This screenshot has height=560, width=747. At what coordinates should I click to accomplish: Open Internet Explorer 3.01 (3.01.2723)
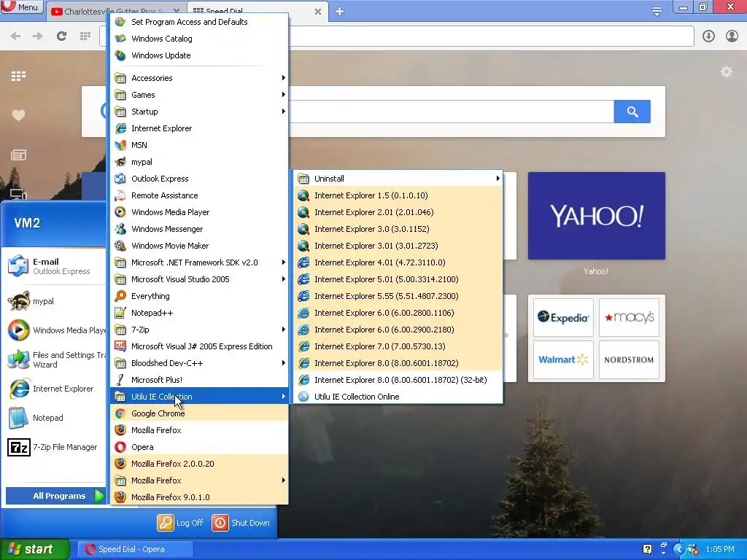[x=398, y=246]
